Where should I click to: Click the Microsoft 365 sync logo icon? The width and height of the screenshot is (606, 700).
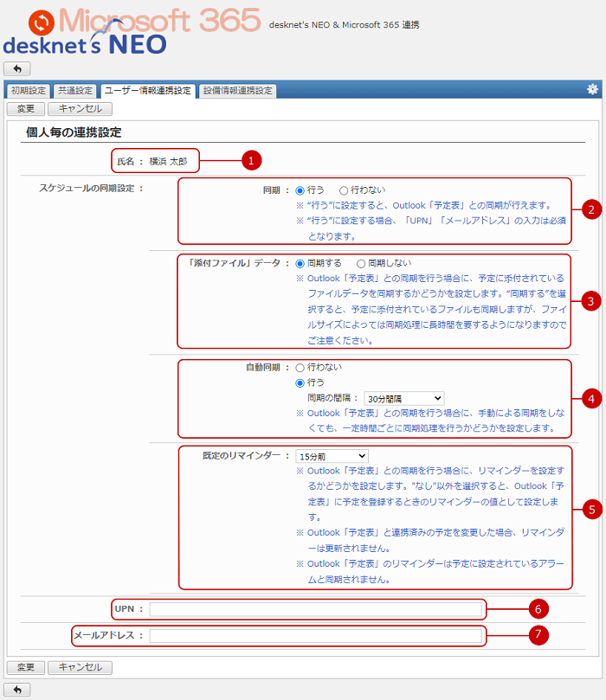(42, 22)
